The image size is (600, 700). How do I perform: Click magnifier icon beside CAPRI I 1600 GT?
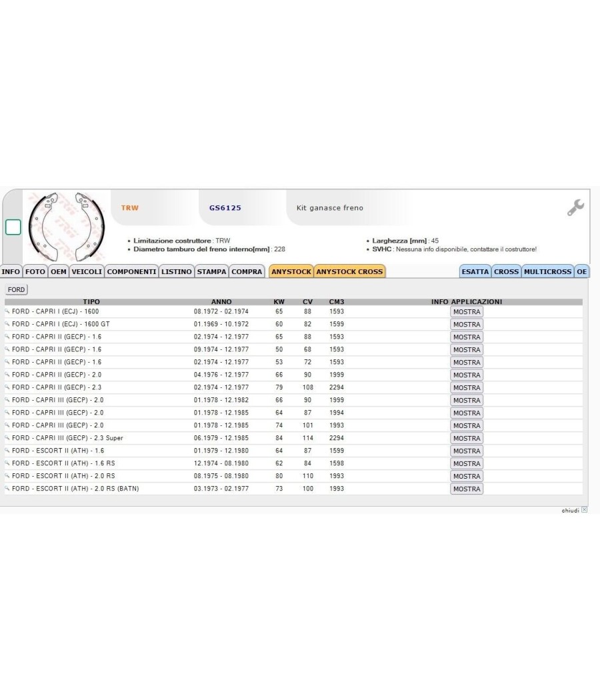(x=7, y=323)
